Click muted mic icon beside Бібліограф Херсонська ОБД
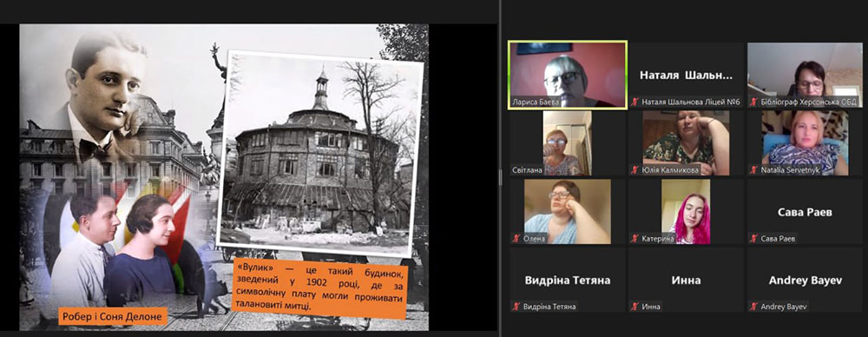The image size is (868, 337). (754, 102)
